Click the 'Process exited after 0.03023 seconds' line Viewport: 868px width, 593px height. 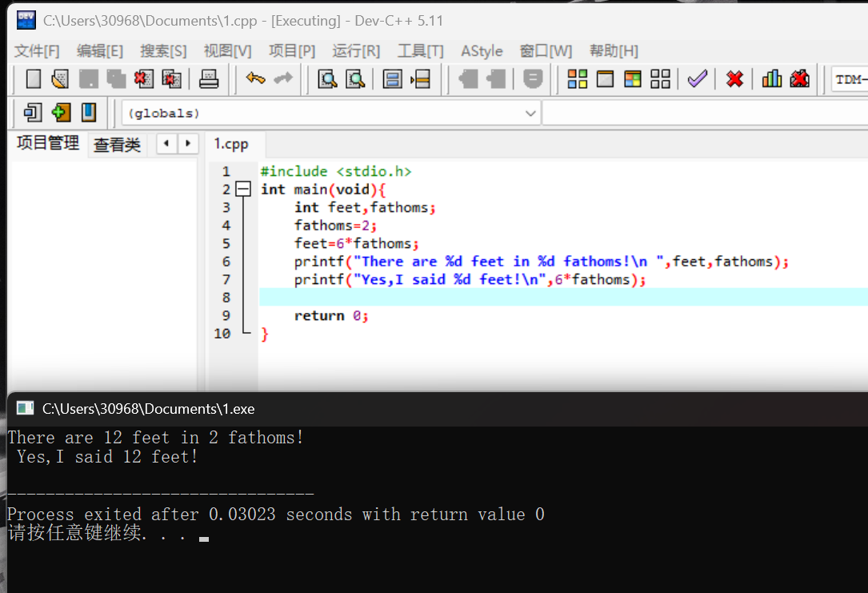pyautogui.click(x=276, y=515)
